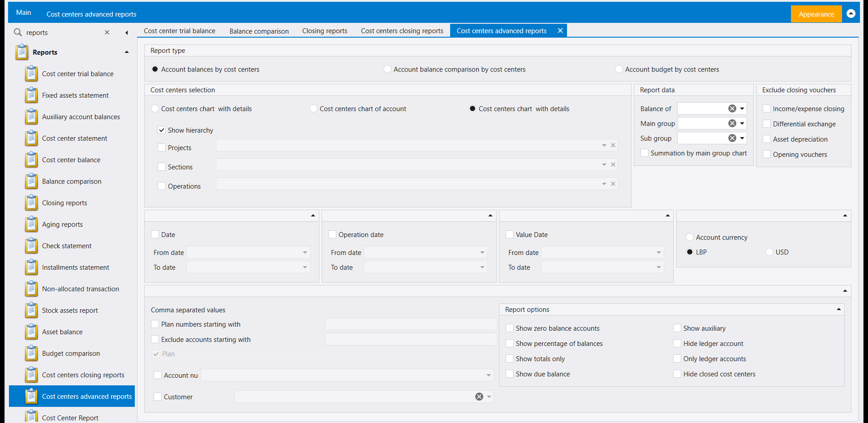Enable Show zero balance accounts
868x423 pixels.
(x=510, y=328)
